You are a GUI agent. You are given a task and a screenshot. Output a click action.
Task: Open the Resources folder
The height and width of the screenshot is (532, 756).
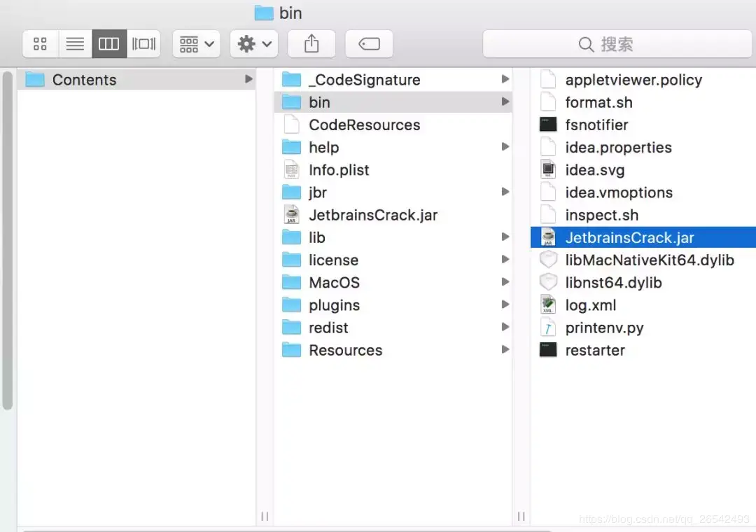[393, 350]
